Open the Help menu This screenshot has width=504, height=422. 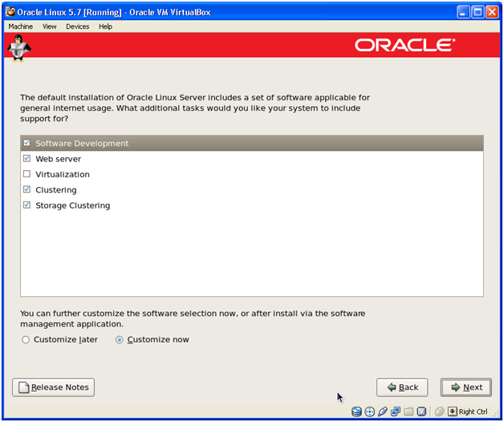tap(105, 26)
